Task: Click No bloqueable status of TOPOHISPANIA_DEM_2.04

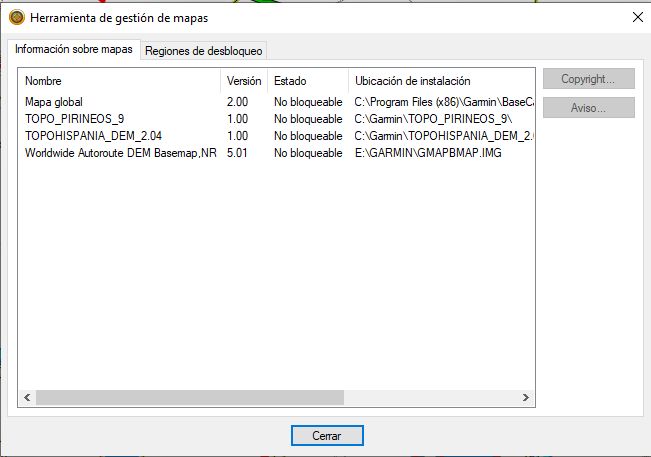Action: pos(308,136)
